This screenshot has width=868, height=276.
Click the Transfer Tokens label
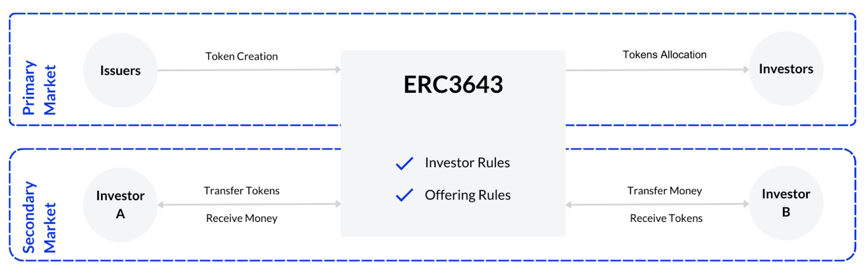241,191
